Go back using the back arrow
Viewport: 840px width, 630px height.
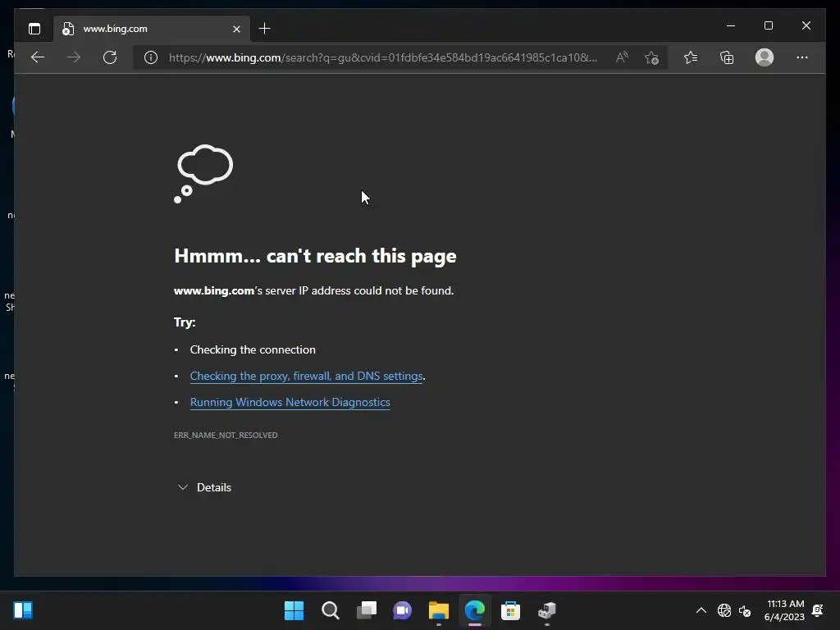pos(38,57)
